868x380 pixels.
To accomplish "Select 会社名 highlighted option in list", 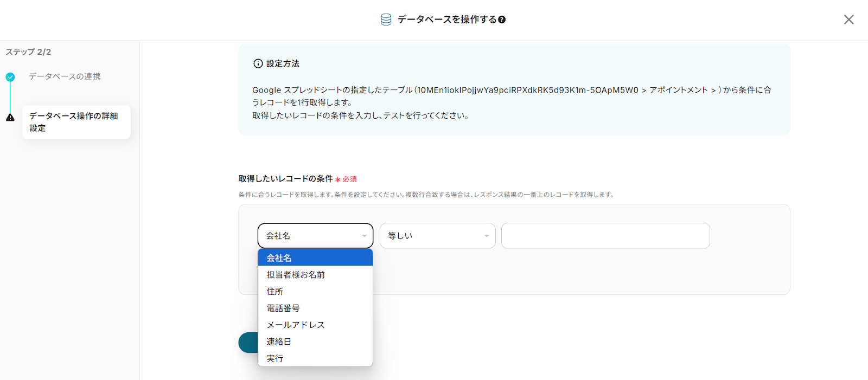I will coord(315,258).
